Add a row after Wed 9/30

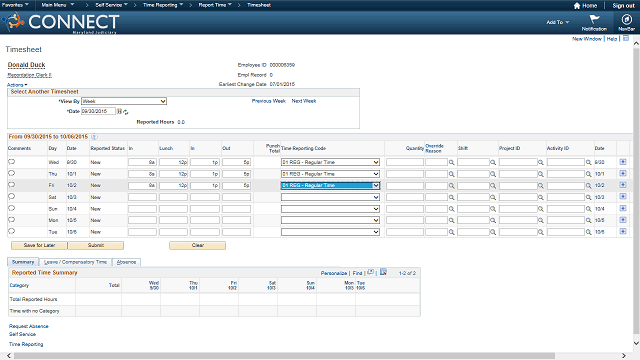623,162
